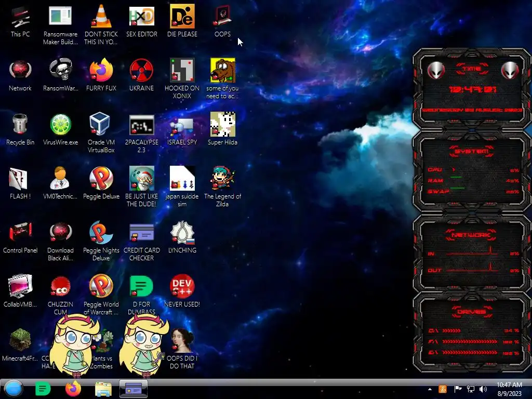Select the D FOR DUMBASS green icon
This screenshot has height=399, width=532.
click(x=141, y=286)
